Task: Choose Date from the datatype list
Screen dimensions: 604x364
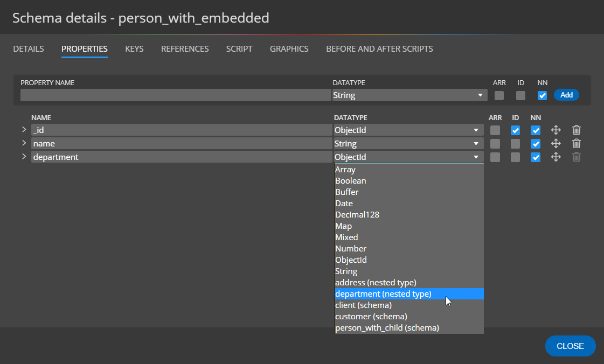Action: tap(409, 204)
